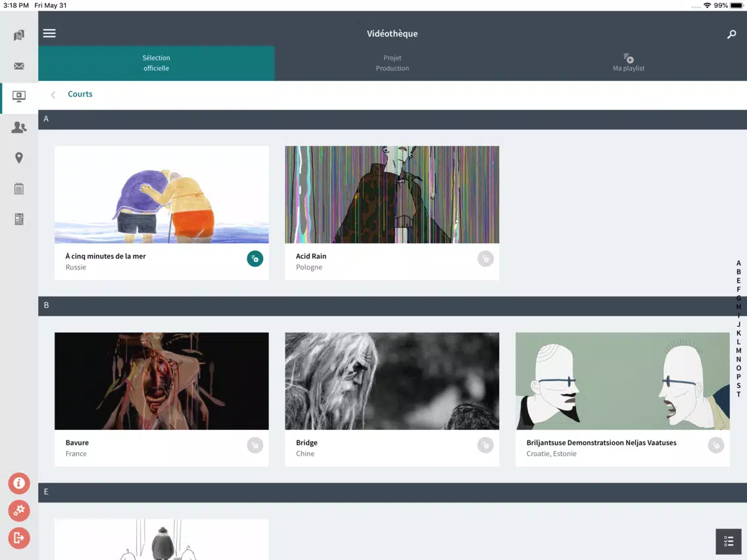Jump to letter E in index
This screenshot has width=747, height=560.
(738, 281)
